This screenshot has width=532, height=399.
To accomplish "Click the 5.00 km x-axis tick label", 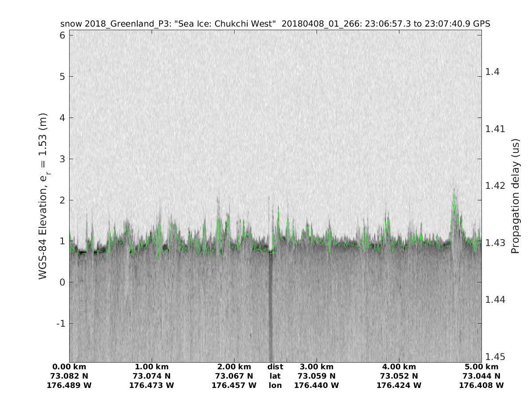I will click(481, 367).
